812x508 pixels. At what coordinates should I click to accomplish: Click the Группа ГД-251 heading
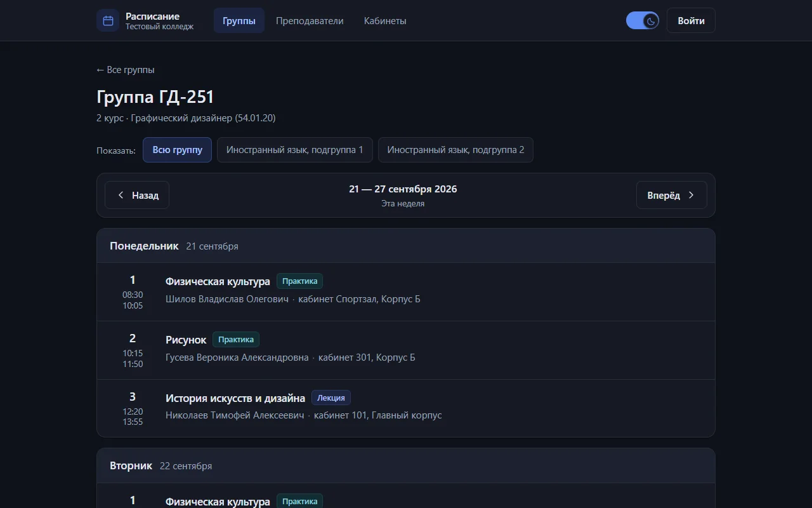coord(155,97)
